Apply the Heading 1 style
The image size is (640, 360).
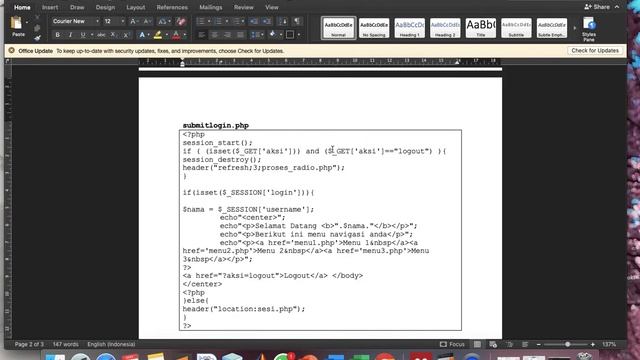409,28
